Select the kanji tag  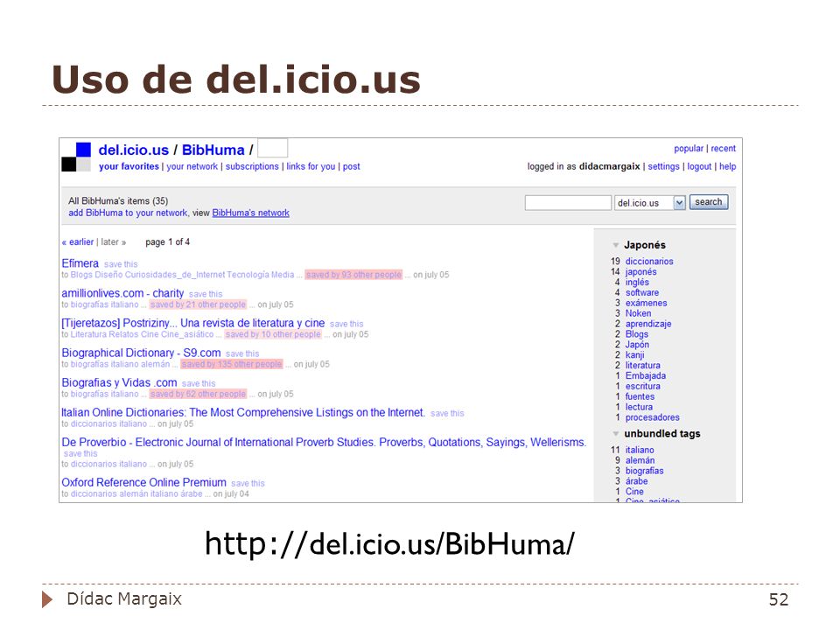[635, 355]
